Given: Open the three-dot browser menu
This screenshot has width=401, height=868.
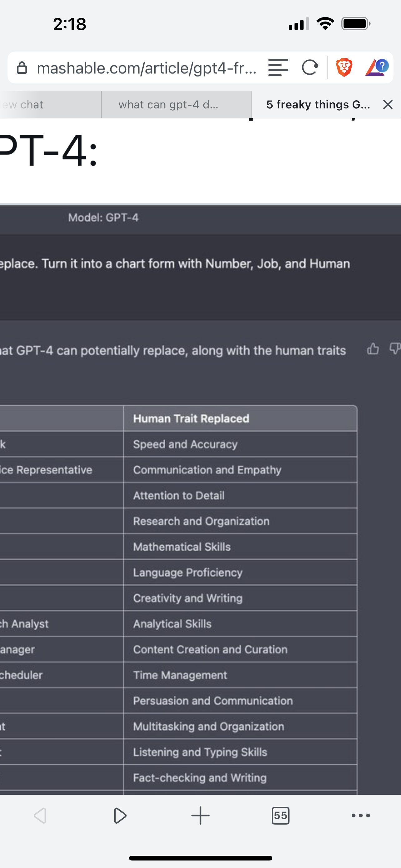Looking at the screenshot, I should (x=361, y=816).
